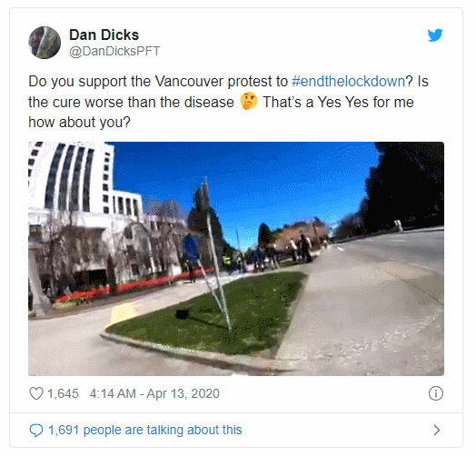Click the speech bubble reply icon
Viewport: 476px width, 456px height.
click(36, 431)
